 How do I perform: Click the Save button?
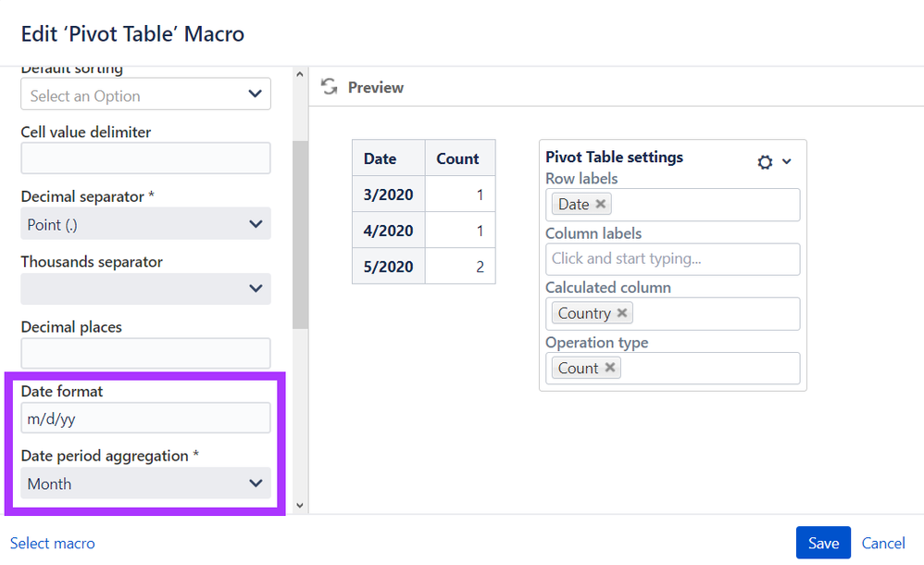point(822,544)
